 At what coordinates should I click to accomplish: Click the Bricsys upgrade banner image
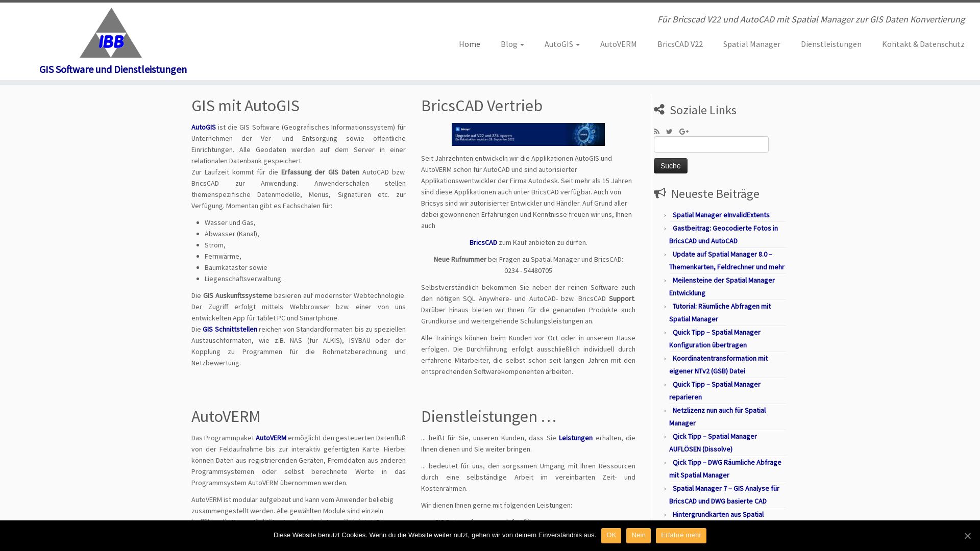(x=528, y=134)
